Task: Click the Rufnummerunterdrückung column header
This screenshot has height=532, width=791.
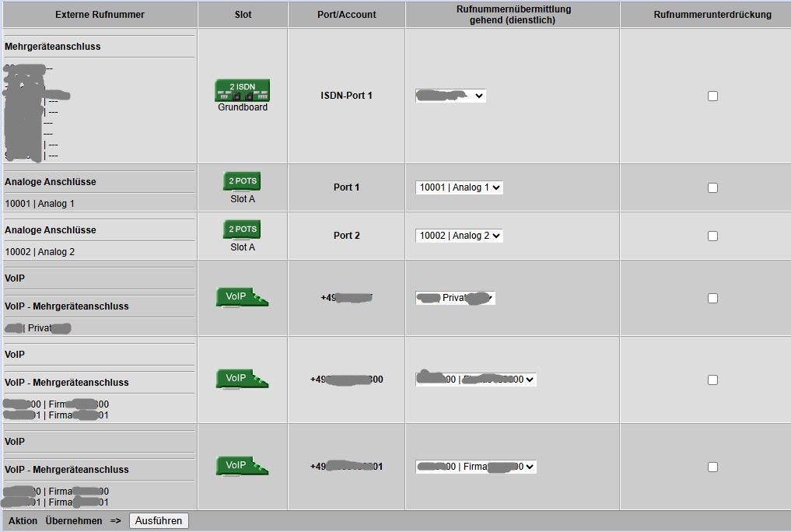Action: point(712,15)
